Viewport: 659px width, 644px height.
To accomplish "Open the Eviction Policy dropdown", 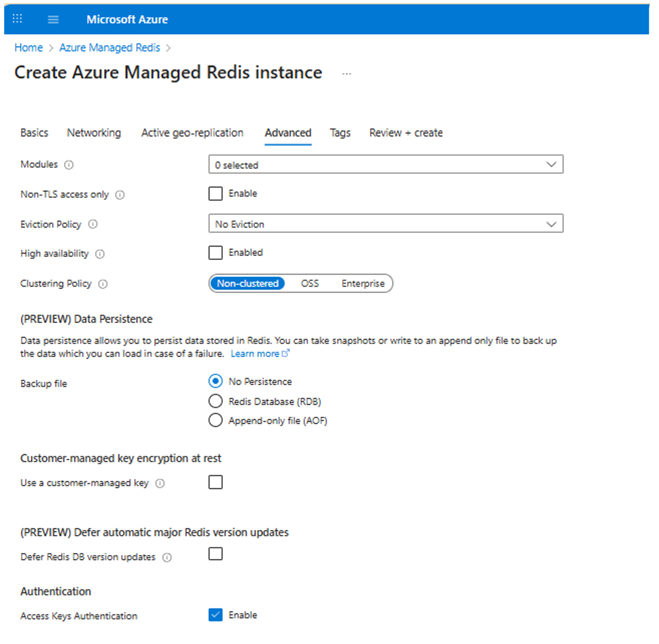I will (385, 224).
